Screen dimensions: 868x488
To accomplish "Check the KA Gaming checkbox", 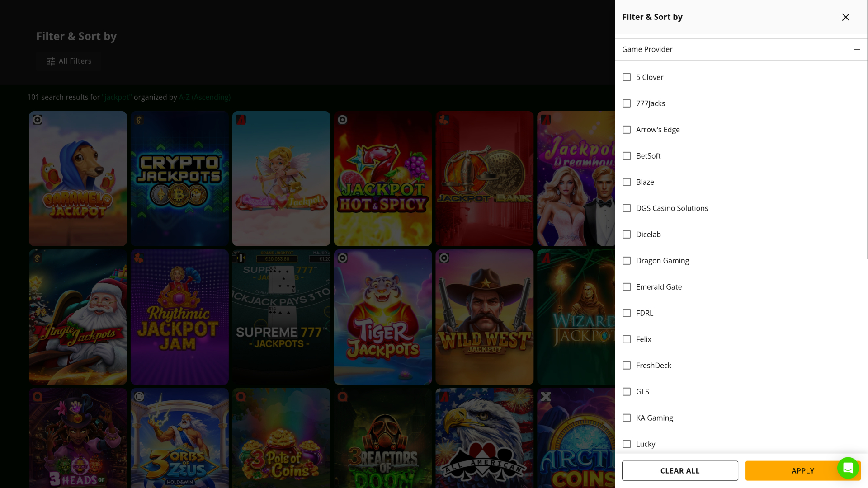I will (627, 418).
